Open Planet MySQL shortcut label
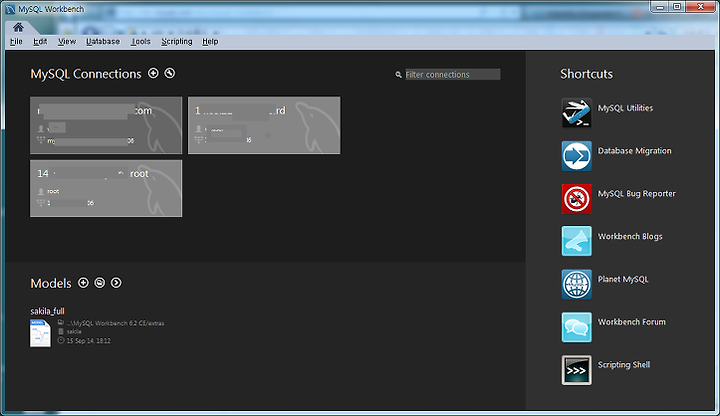 [623, 279]
